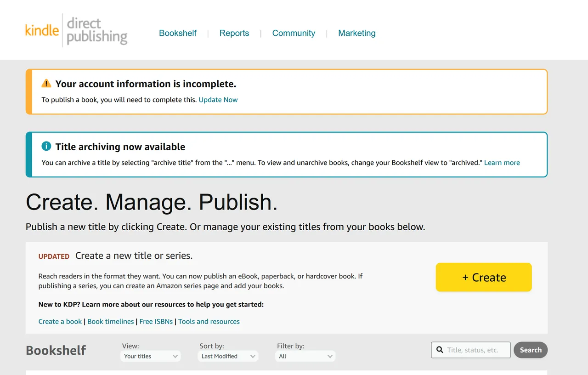Click the Kindle Direct Publishing logo
Screen dimensions: 588x375
click(x=76, y=30)
